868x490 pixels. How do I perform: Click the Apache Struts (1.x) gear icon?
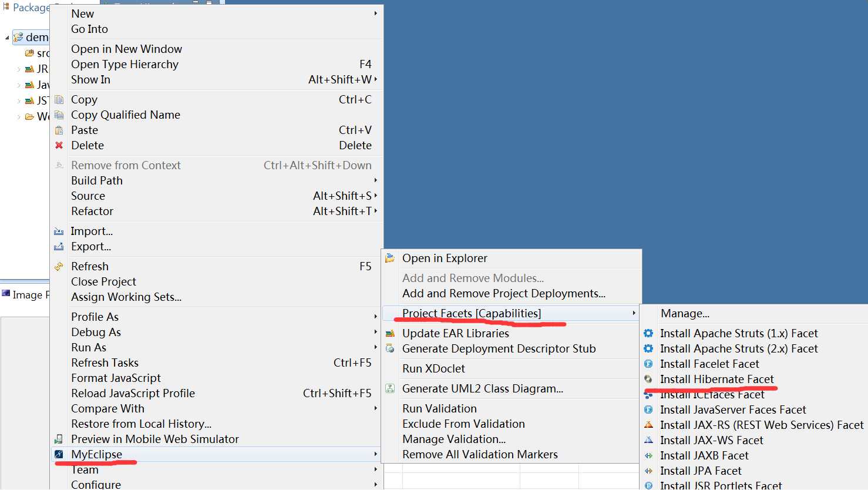point(648,333)
